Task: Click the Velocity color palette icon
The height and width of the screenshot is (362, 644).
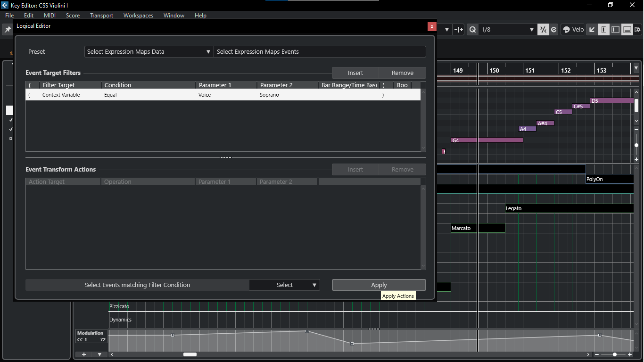Action: pyautogui.click(x=566, y=30)
